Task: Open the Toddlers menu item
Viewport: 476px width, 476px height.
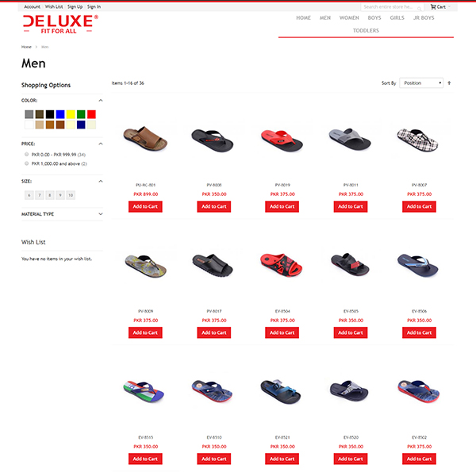Action: 366,31
